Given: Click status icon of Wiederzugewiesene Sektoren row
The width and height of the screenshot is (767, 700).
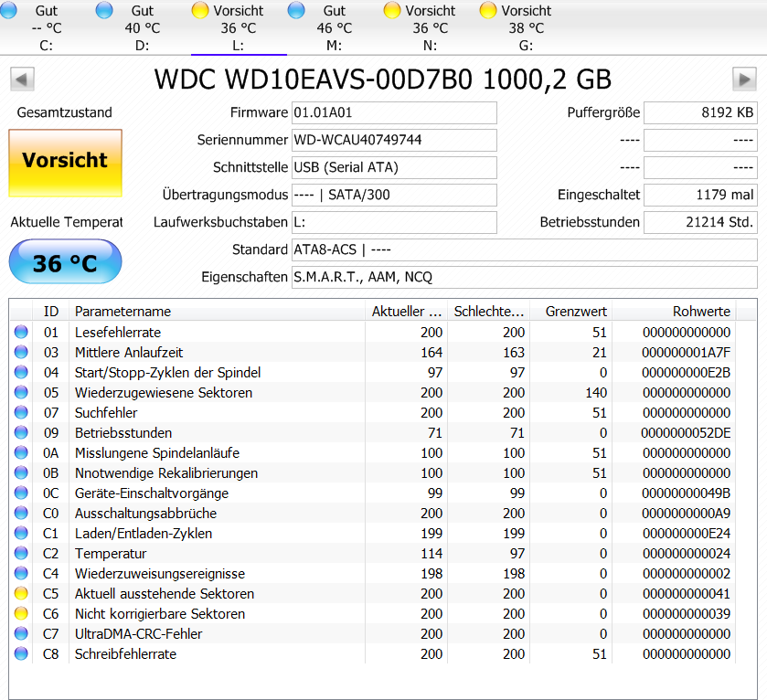Looking at the screenshot, I should 21,392.
